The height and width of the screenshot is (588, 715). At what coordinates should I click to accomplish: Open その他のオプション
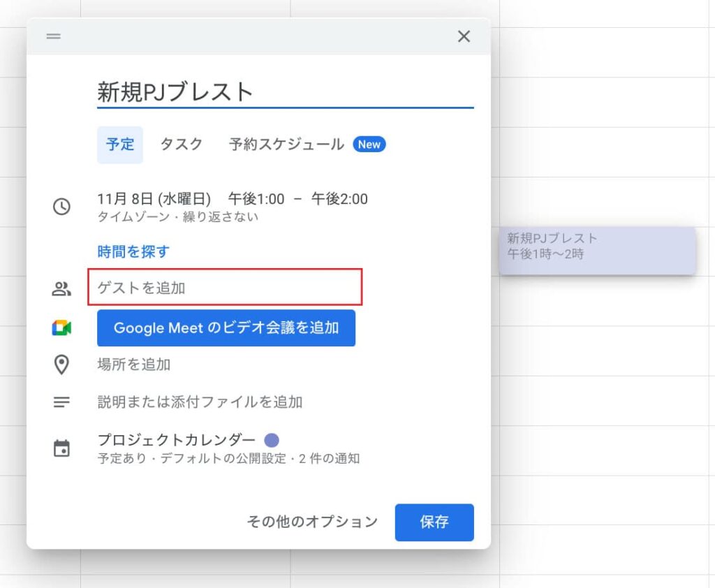312,522
